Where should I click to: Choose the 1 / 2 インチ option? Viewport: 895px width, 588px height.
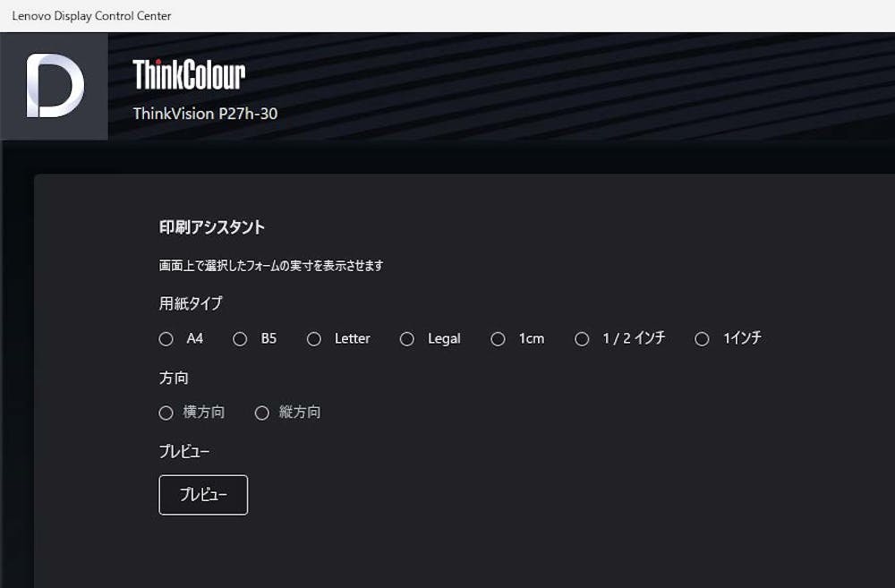582,339
